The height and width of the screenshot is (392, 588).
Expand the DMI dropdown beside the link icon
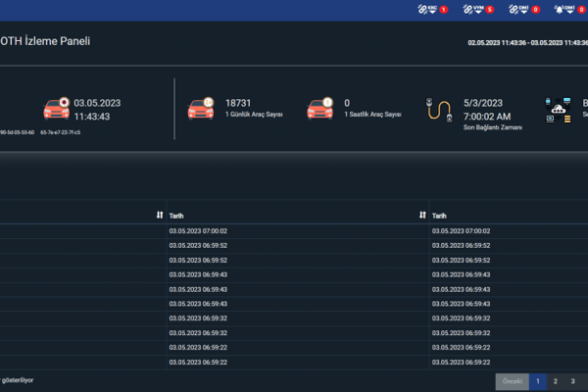pos(524,12)
